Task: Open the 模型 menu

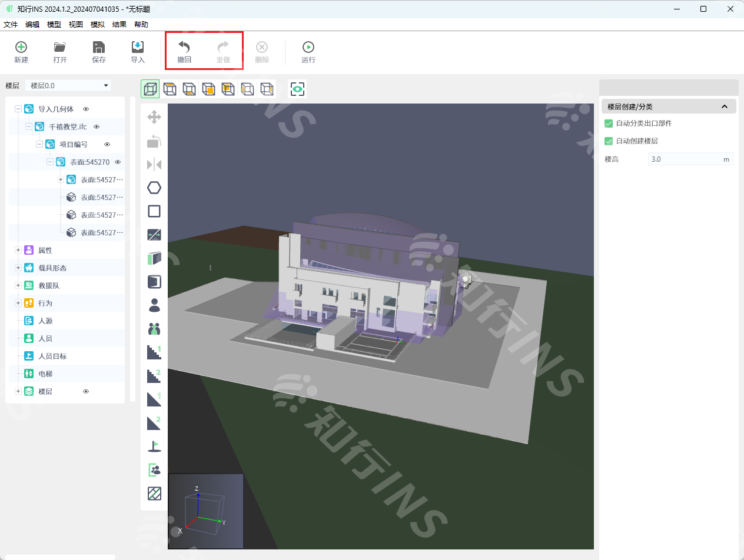Action: coord(54,24)
